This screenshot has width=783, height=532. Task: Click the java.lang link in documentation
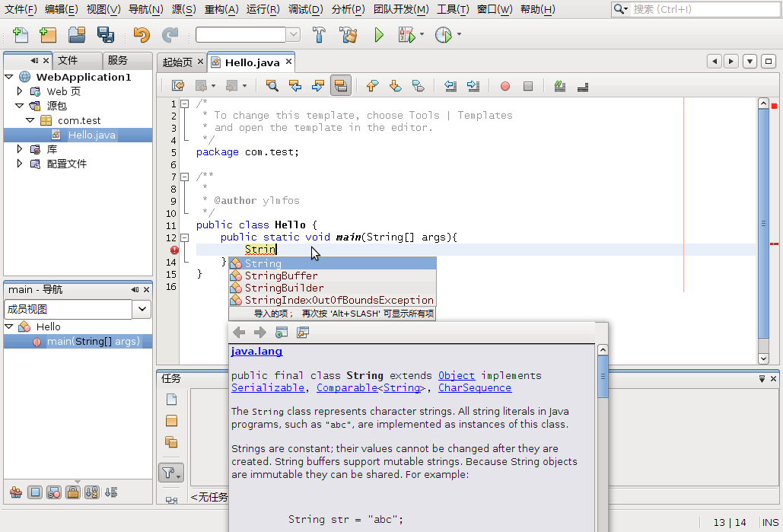coord(256,352)
